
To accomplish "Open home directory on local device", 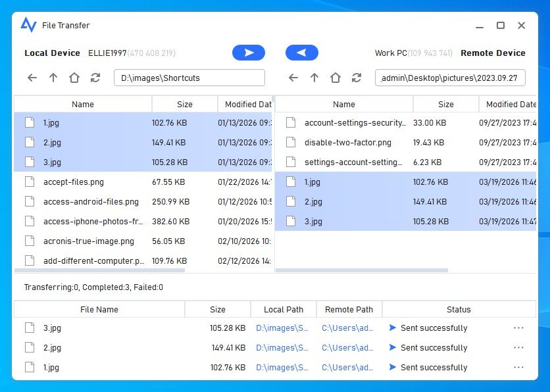I will [x=74, y=78].
